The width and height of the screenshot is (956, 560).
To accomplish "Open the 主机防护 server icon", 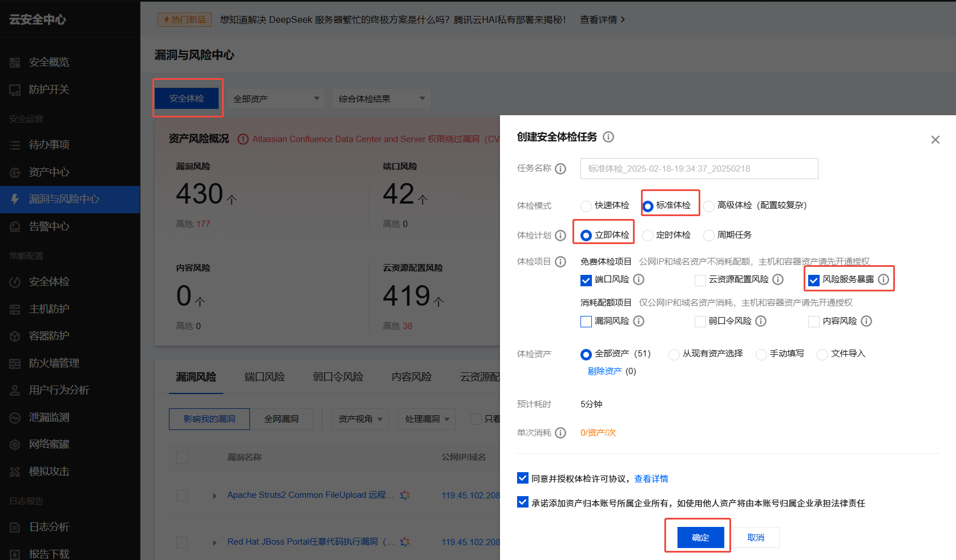I will (x=15, y=309).
